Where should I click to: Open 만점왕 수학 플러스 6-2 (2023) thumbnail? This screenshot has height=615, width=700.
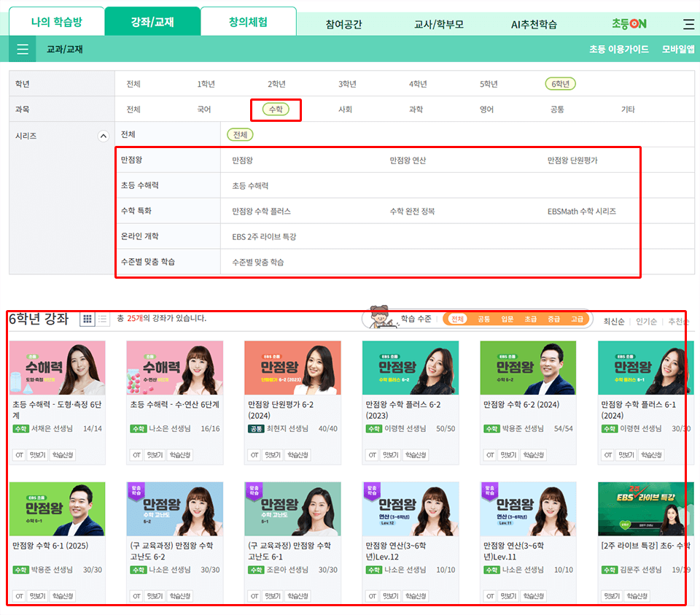tap(411, 368)
